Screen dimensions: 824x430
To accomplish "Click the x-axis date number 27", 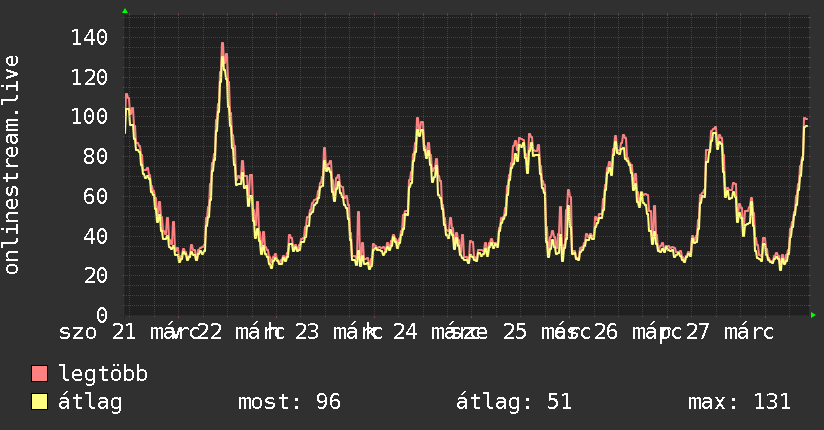I will [697, 332].
